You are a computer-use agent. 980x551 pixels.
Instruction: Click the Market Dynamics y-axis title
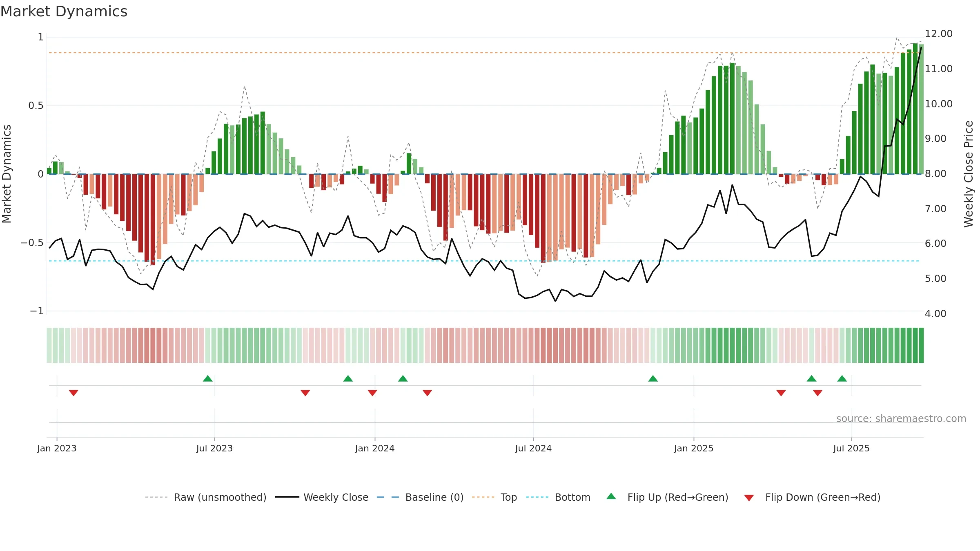click(x=7, y=174)
